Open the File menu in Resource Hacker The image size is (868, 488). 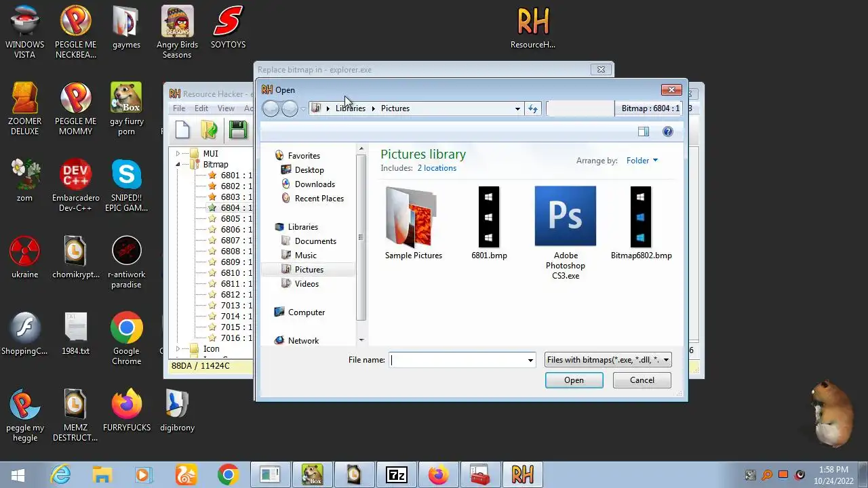179,108
